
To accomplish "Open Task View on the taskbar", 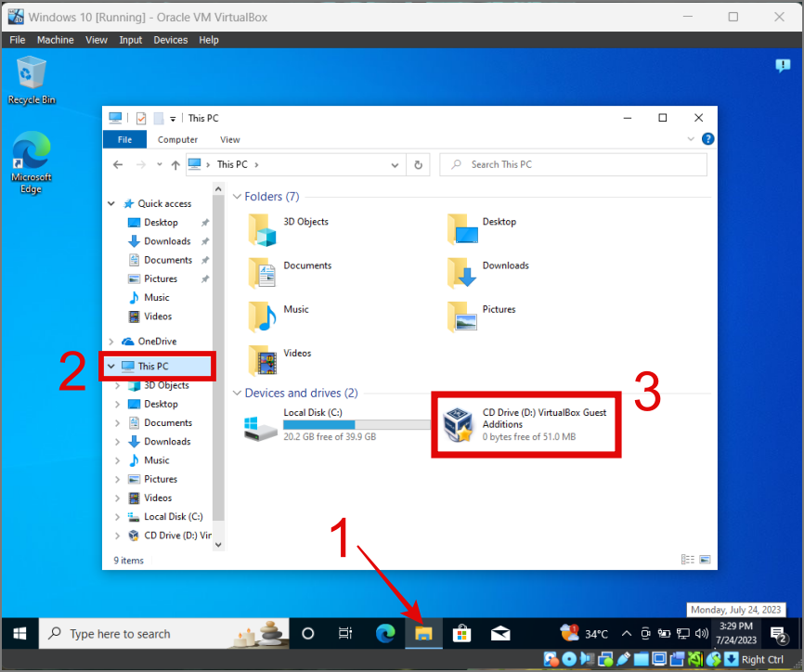I will [345, 634].
